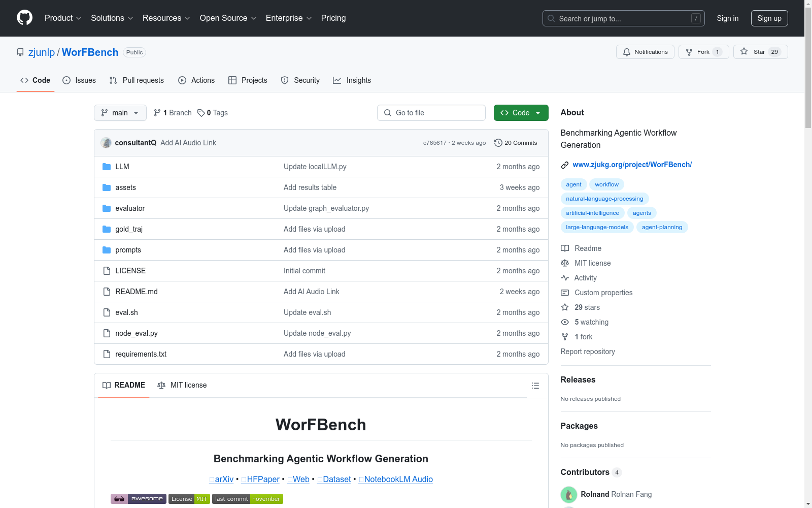Open the www.zjukg.org project website link
This screenshot has width=812, height=508.
pos(632,165)
